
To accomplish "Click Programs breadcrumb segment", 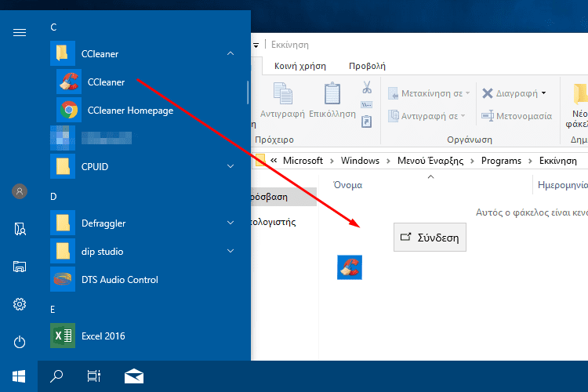I will click(501, 161).
